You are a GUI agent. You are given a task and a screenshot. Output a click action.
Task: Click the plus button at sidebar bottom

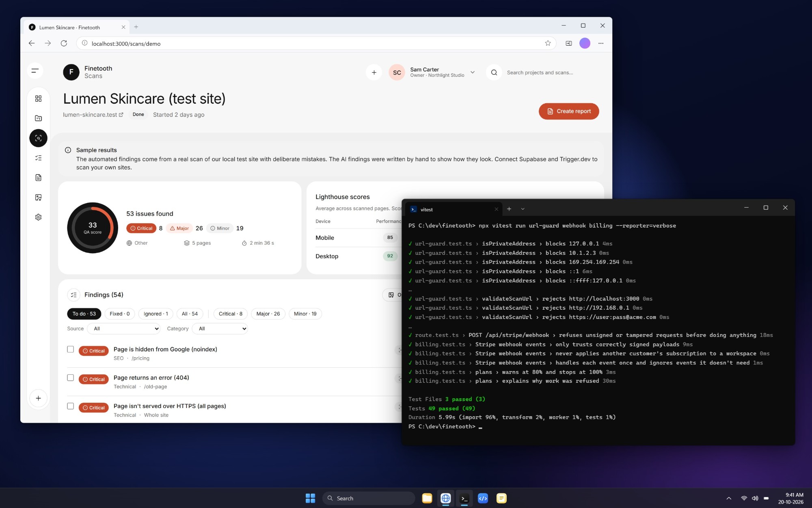coord(38,398)
